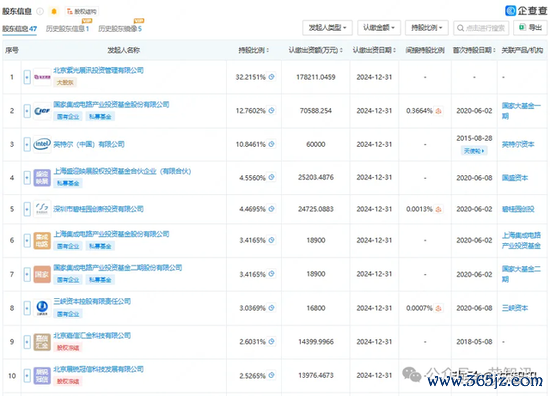
Task: Open the 国盛资本 related product link
Action: pyautogui.click(x=515, y=177)
